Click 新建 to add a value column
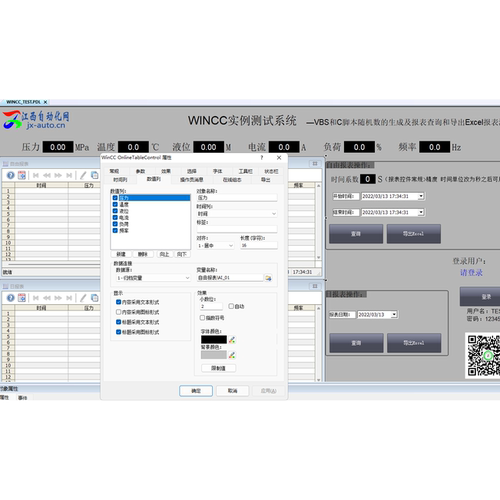This screenshot has height=500, width=500. point(121,254)
